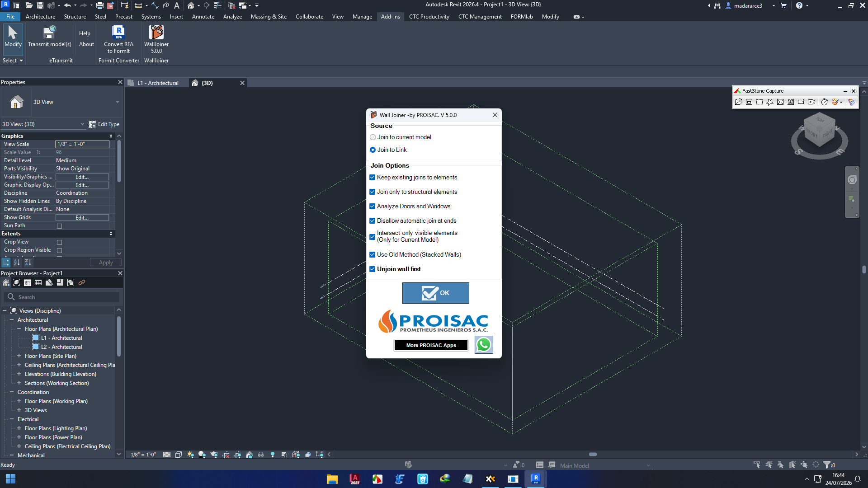
Task: Switch to the L1 - Architectural view tab
Action: tap(158, 83)
